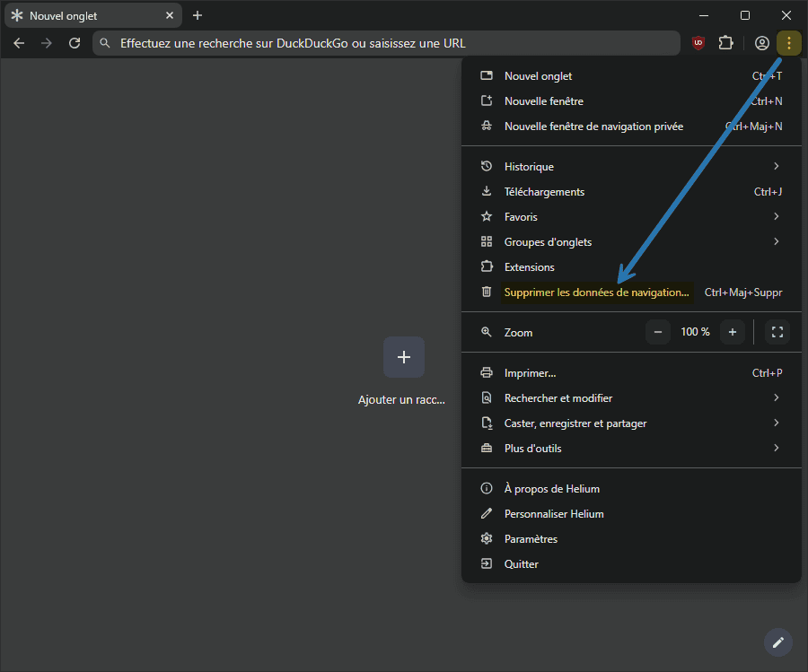Open the uBlock Origin extension icon
808x672 pixels.
pyautogui.click(x=698, y=43)
